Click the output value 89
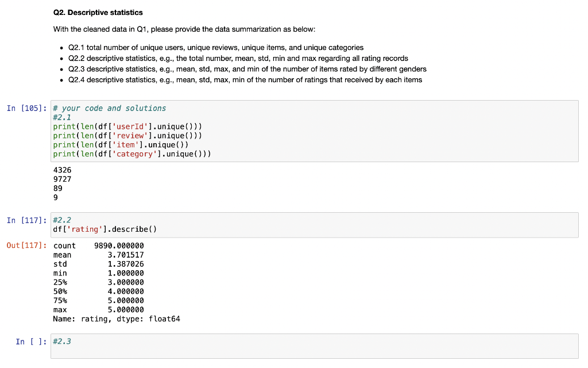 pyautogui.click(x=58, y=188)
